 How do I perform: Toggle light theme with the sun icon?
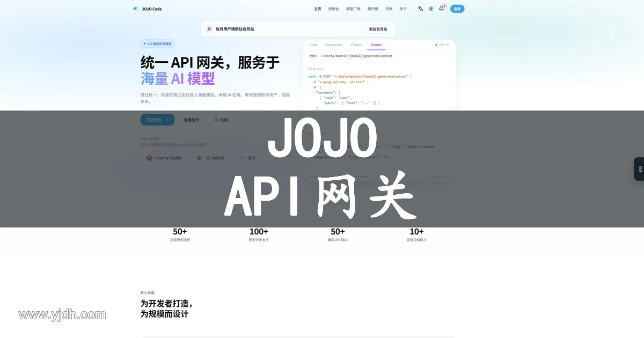[x=431, y=9]
